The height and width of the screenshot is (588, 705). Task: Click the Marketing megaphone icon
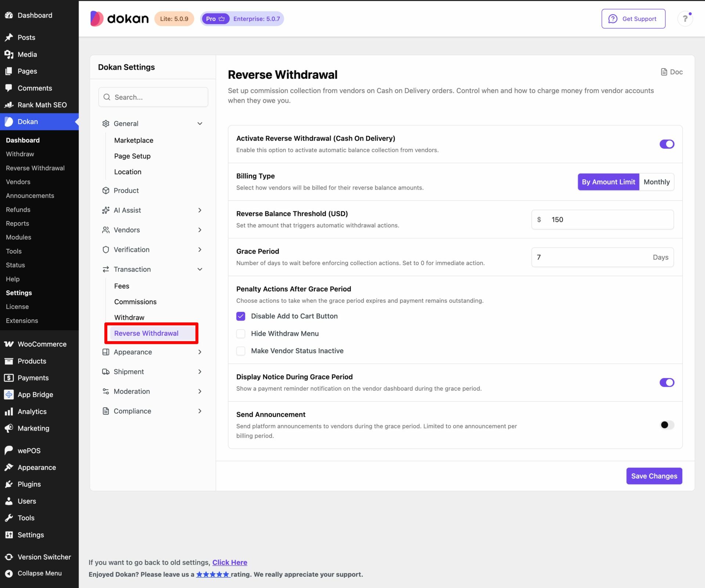click(9, 428)
